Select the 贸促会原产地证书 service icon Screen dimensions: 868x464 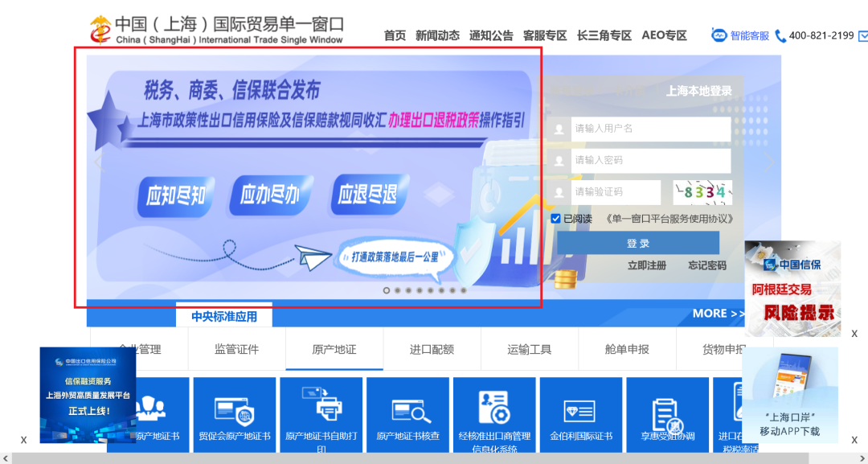pos(234,412)
